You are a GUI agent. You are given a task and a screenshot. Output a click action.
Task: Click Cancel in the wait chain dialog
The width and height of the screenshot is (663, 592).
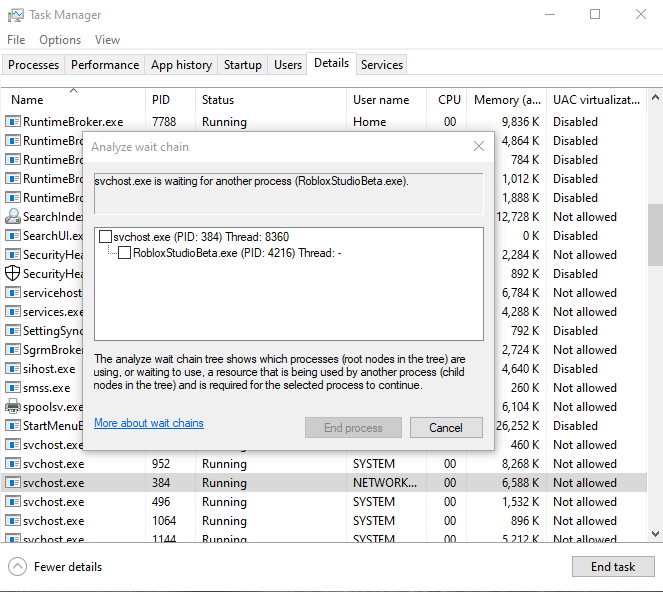coord(446,428)
